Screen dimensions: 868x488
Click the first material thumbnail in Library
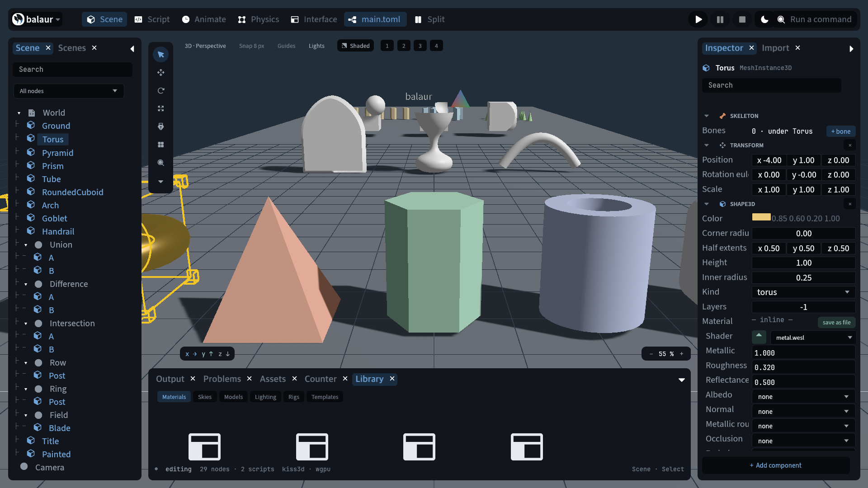204,447
